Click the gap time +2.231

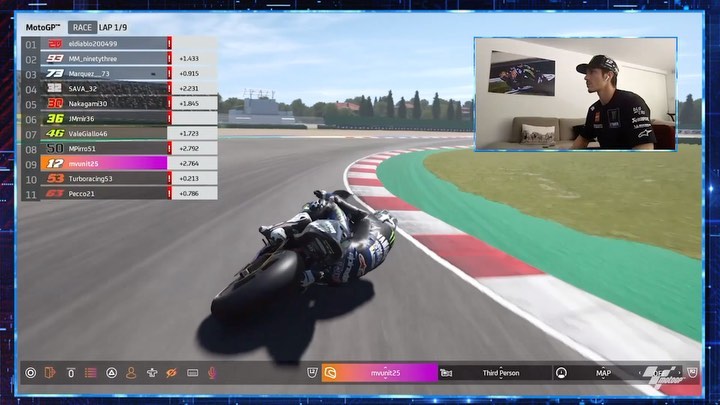point(189,89)
